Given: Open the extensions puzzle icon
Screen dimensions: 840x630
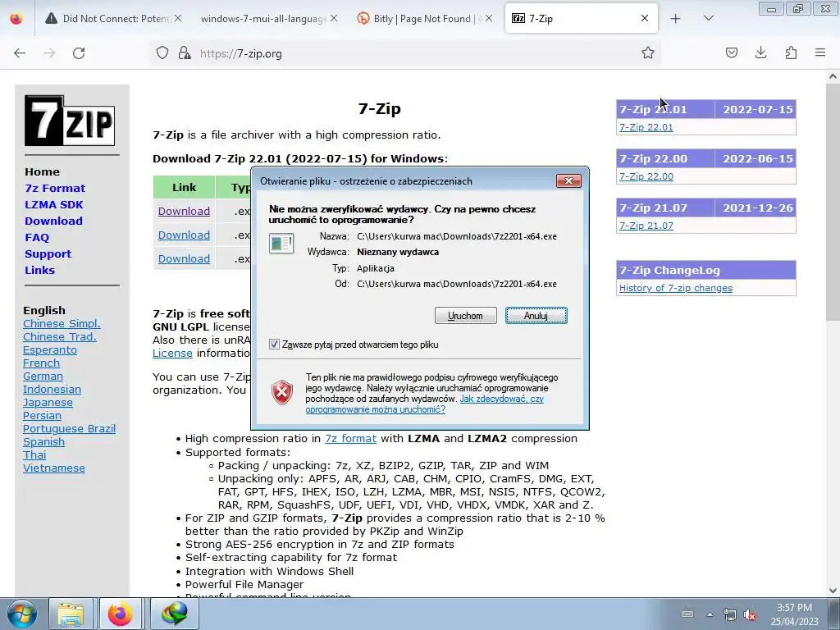Looking at the screenshot, I should click(791, 52).
